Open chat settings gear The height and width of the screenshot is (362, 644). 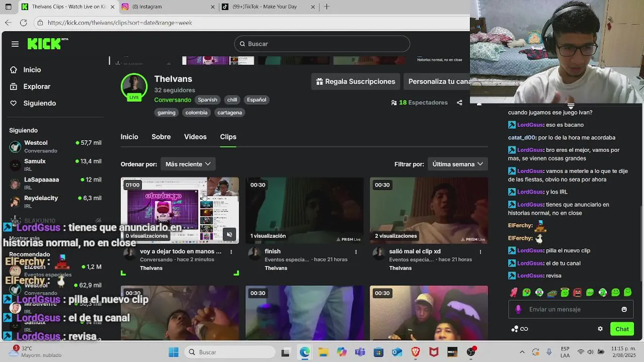[600, 329]
